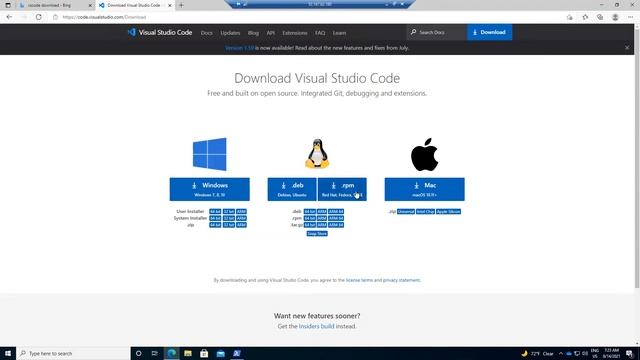Click the browser refresh button

[x=38, y=17]
